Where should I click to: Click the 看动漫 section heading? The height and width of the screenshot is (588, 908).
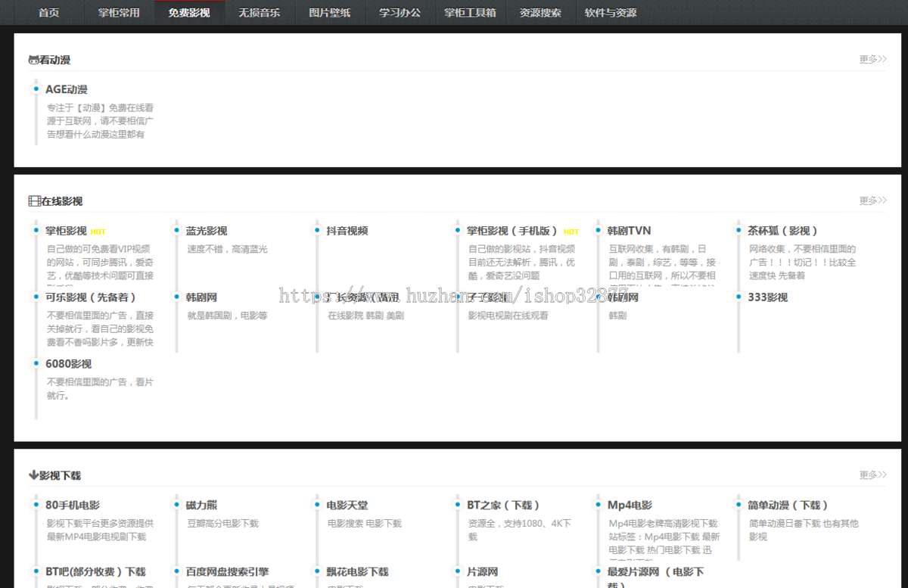point(54,60)
